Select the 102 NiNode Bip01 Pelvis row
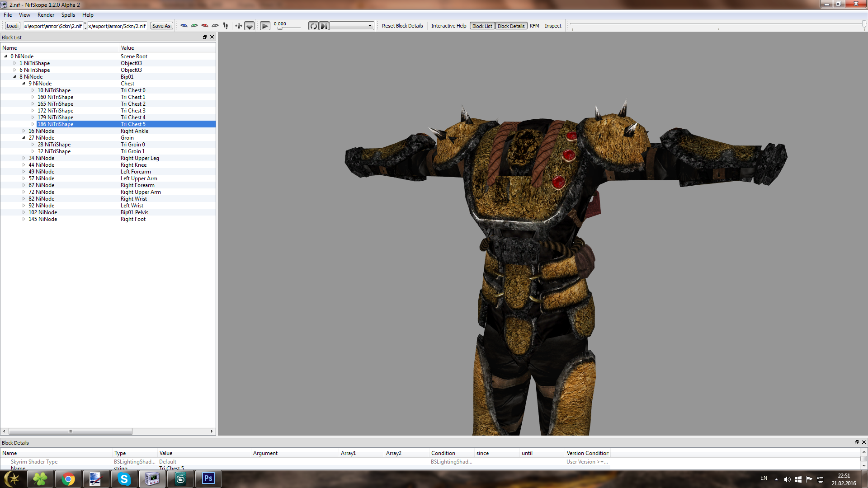 pyautogui.click(x=108, y=212)
